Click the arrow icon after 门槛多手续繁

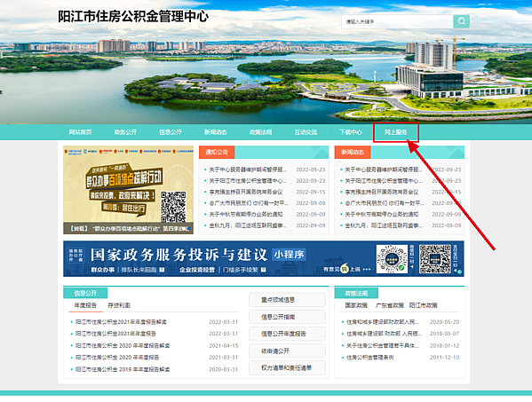pos(263,270)
